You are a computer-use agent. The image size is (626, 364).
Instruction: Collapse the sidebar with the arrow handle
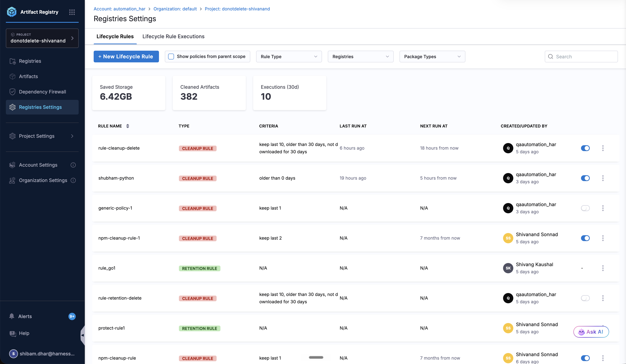[x=83, y=335]
